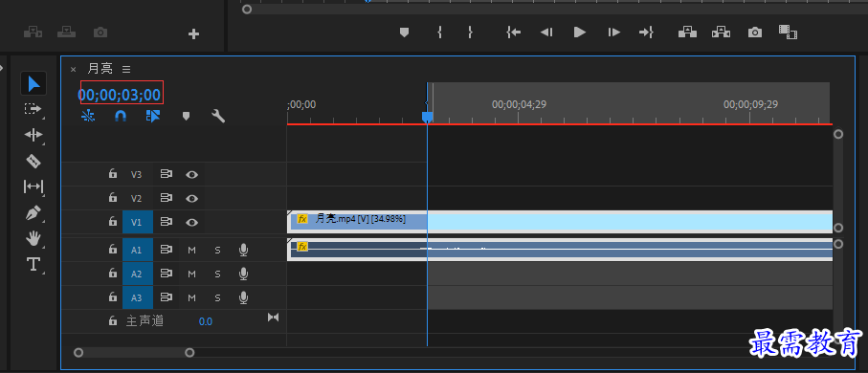Toggle lock on track V1
The height and width of the screenshot is (373, 868).
(x=112, y=221)
